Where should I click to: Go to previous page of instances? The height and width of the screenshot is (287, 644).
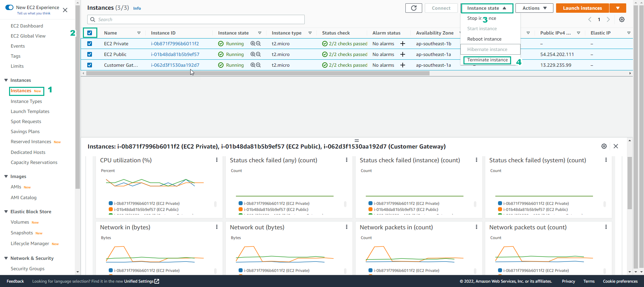[590, 19]
